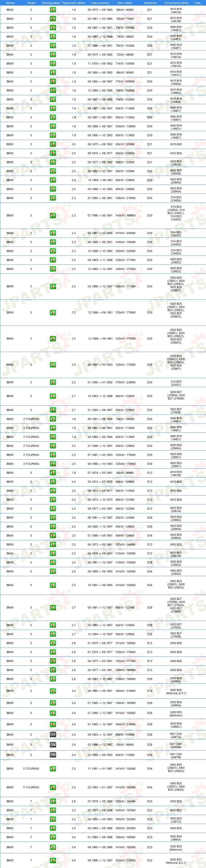Image resolution: width=206 pixels, height=868 pixels.
Task: Select engine code M42 B18 (184S1)
Action: click(x=176, y=127)
